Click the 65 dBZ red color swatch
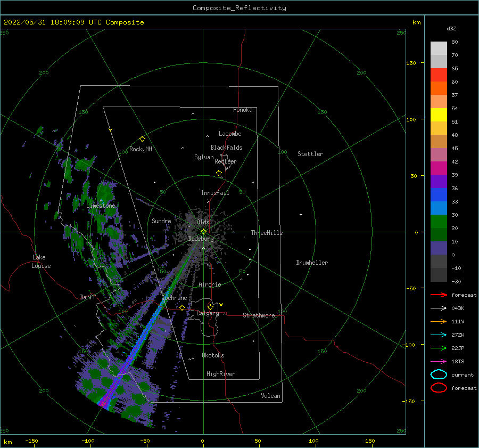This screenshot has height=448, width=479. point(439,75)
